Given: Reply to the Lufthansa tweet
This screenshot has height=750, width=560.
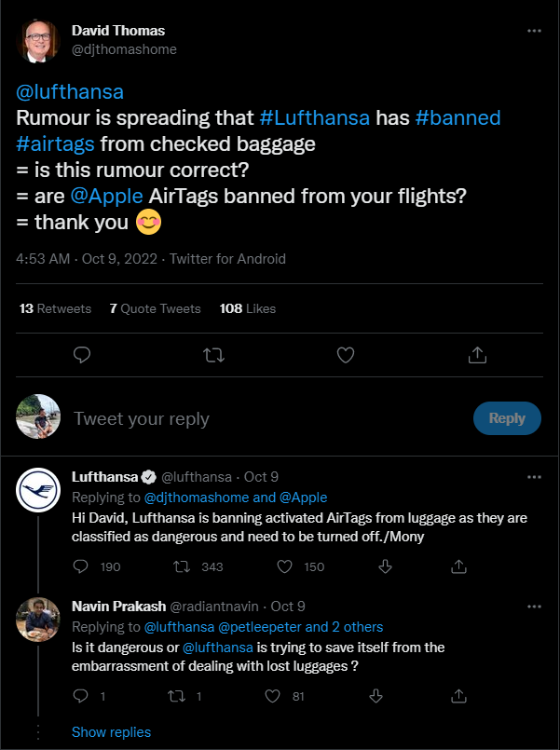Looking at the screenshot, I should coord(82,566).
